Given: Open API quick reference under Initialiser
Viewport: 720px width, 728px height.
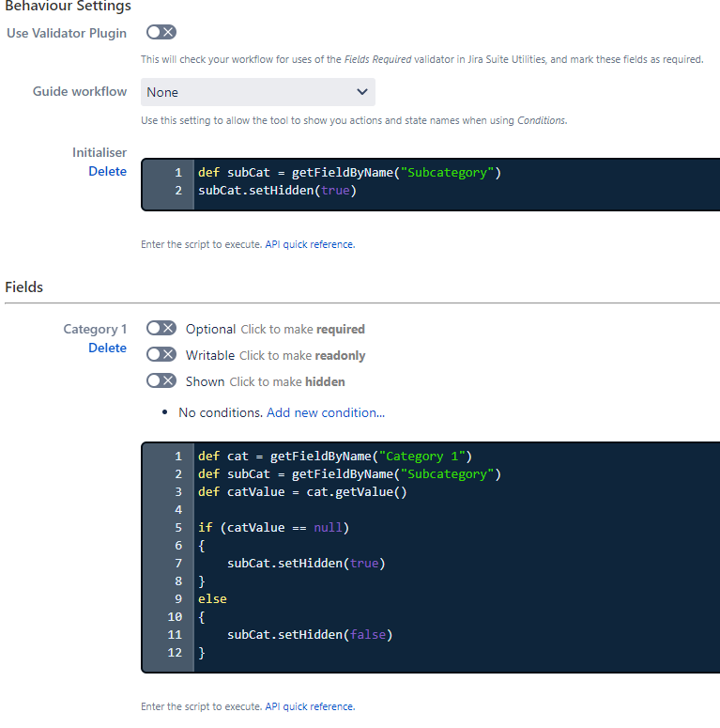Looking at the screenshot, I should [310, 244].
